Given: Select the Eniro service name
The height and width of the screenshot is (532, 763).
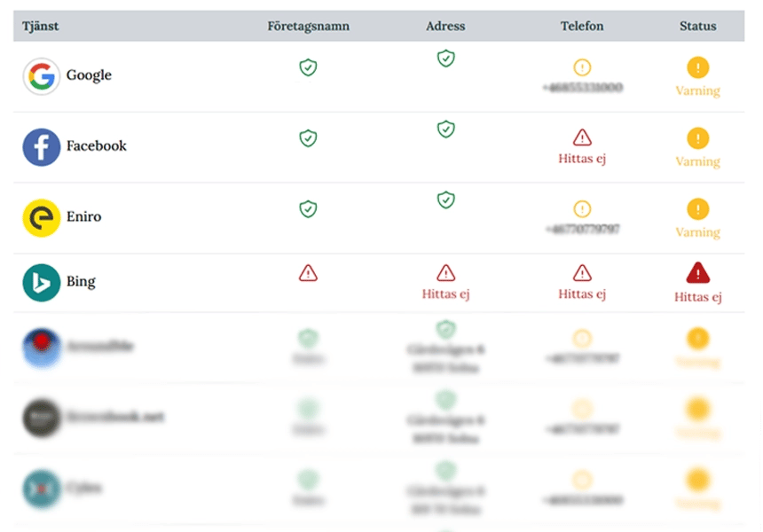Looking at the screenshot, I should 83,216.
